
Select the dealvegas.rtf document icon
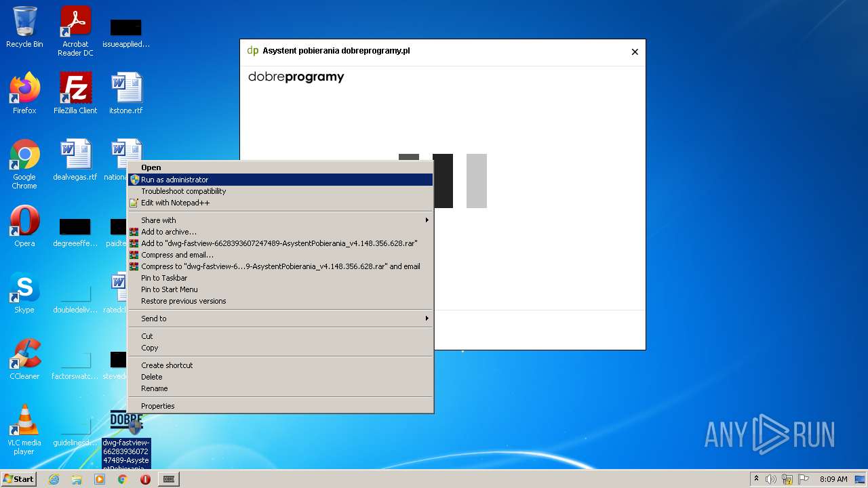(x=75, y=160)
